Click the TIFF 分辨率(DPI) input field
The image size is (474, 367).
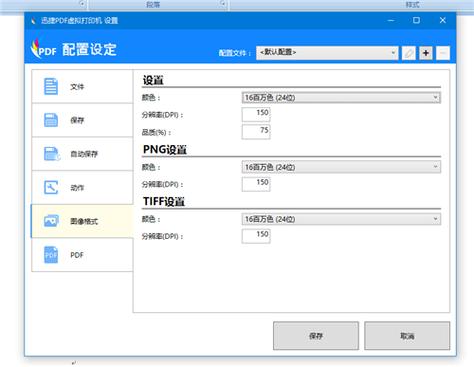click(256, 236)
